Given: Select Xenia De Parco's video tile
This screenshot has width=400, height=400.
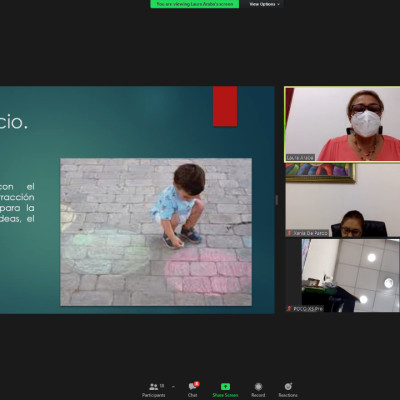Looking at the screenshot, I should tap(342, 200).
